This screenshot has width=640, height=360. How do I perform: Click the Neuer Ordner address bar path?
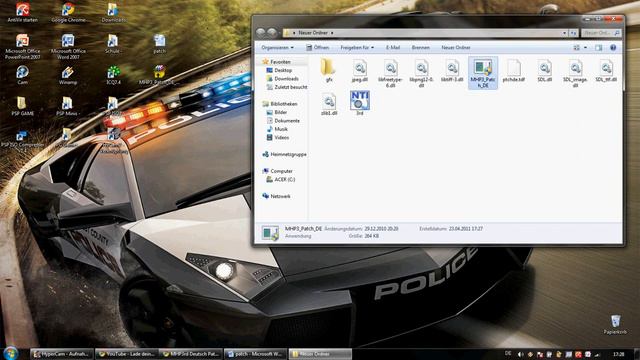(x=313, y=33)
